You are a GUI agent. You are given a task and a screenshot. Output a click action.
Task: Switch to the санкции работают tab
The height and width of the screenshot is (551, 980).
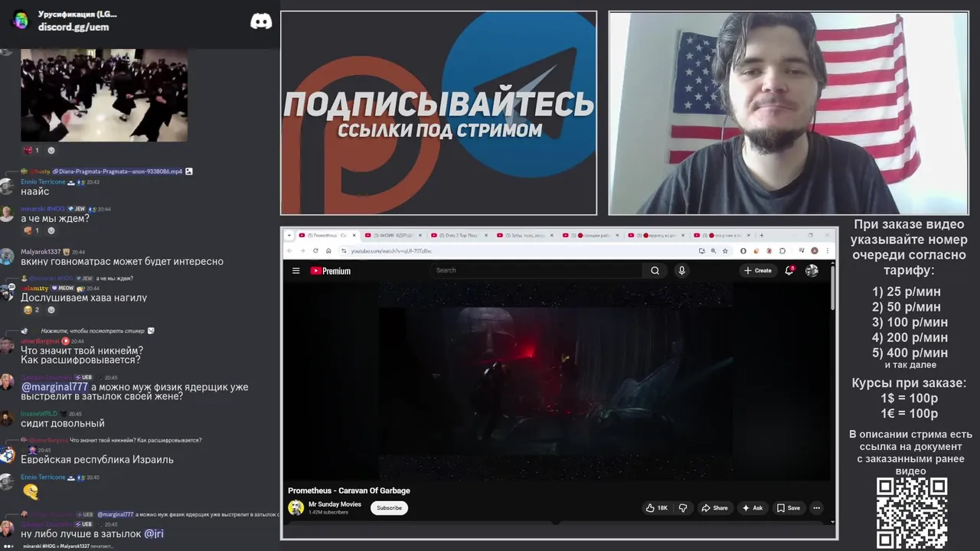[590, 235]
